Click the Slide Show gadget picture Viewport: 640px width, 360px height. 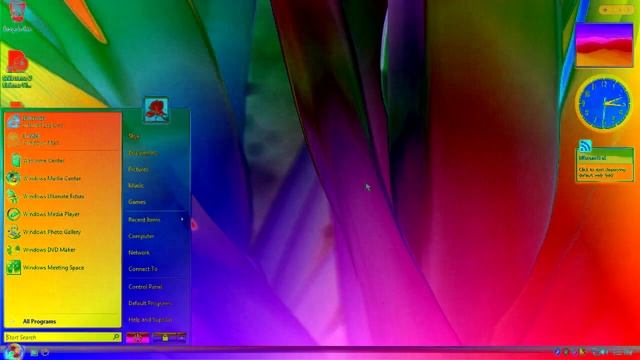(x=604, y=45)
